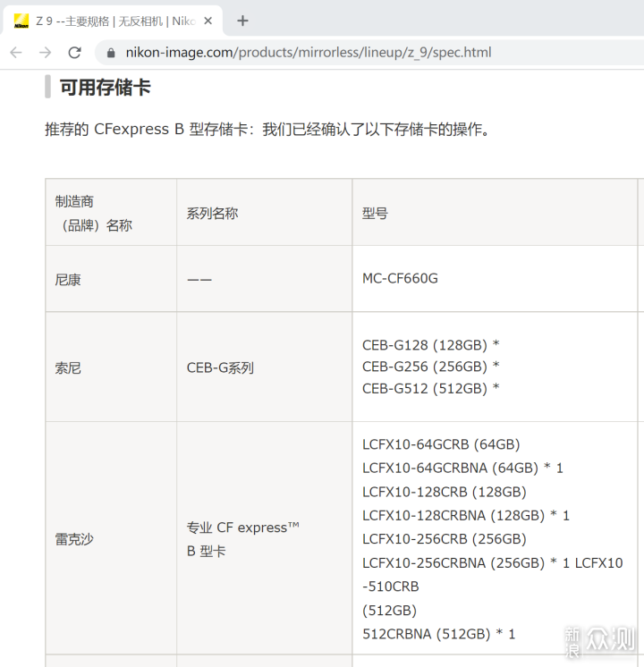
Task: Open a new browser tab
Action: (x=242, y=21)
